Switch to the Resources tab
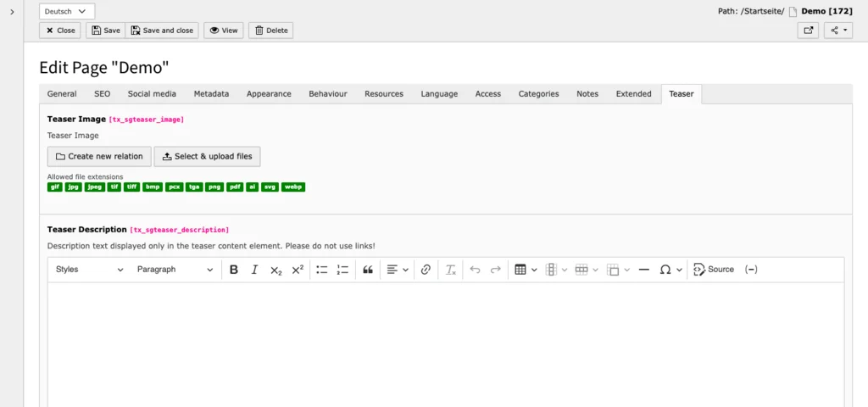 tap(384, 94)
